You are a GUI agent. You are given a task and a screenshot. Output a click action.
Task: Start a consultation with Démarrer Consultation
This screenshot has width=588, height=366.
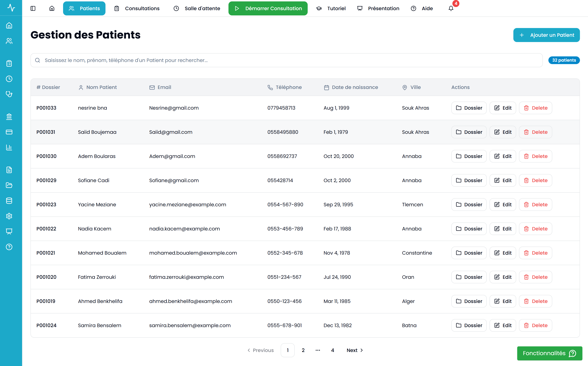pos(268,8)
